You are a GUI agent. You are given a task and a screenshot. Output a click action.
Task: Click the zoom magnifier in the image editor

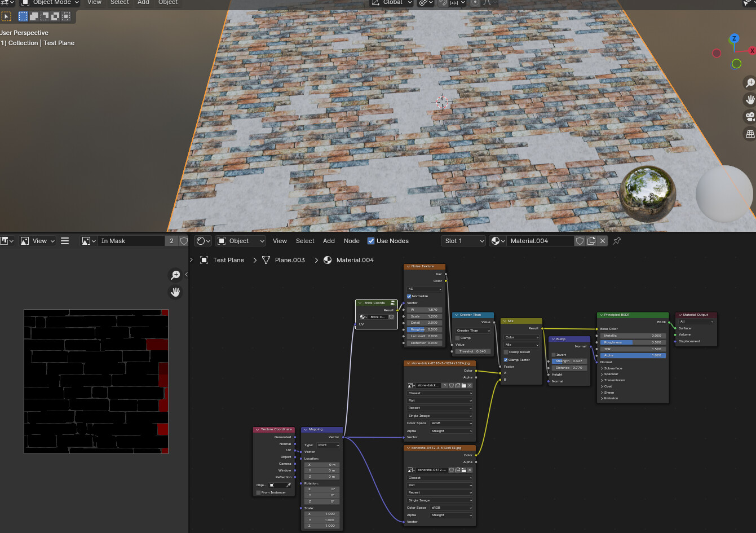(x=175, y=275)
